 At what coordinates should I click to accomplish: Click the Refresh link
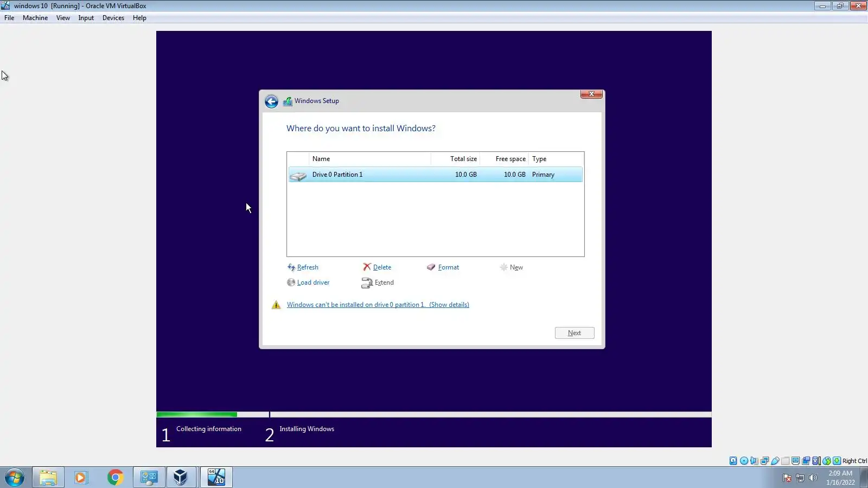[x=308, y=267]
